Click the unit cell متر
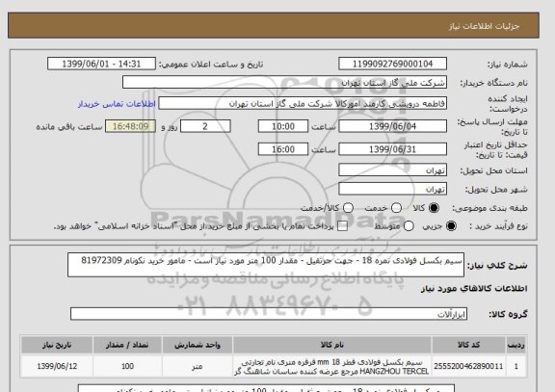The image size is (555, 392). [198, 367]
